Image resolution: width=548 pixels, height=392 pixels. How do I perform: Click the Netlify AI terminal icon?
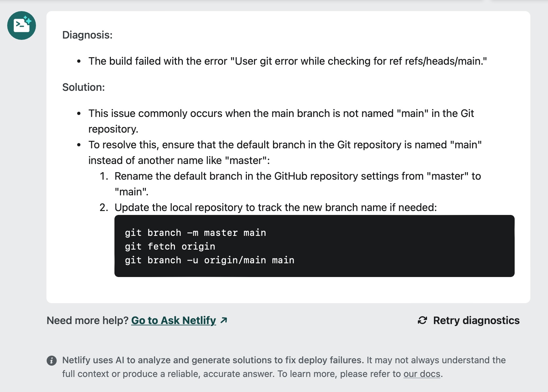[21, 25]
